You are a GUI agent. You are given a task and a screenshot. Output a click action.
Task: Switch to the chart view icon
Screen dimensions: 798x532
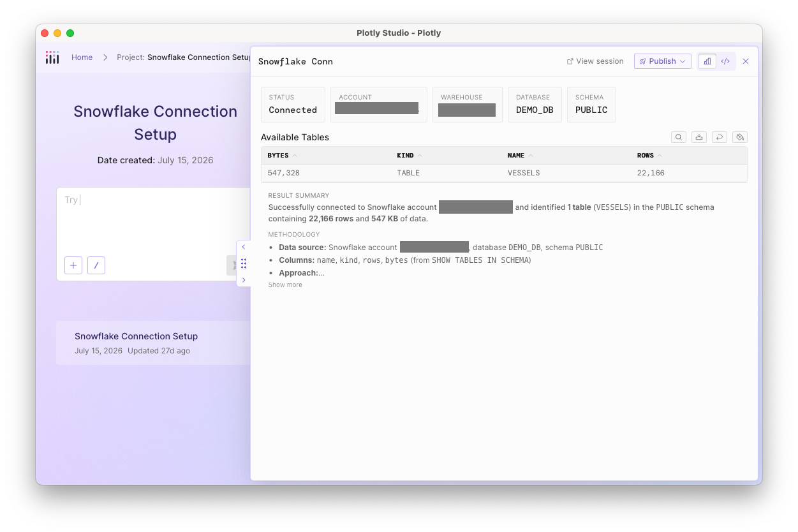(x=707, y=61)
